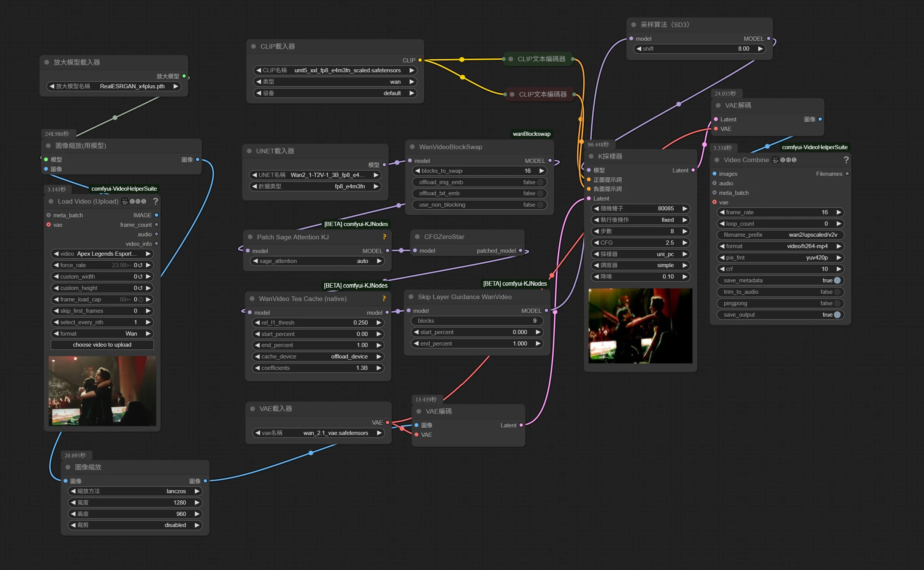This screenshot has height=570, width=924.
Task: Click help icon on Patch Sage Attention KJ
Action: [x=384, y=237]
